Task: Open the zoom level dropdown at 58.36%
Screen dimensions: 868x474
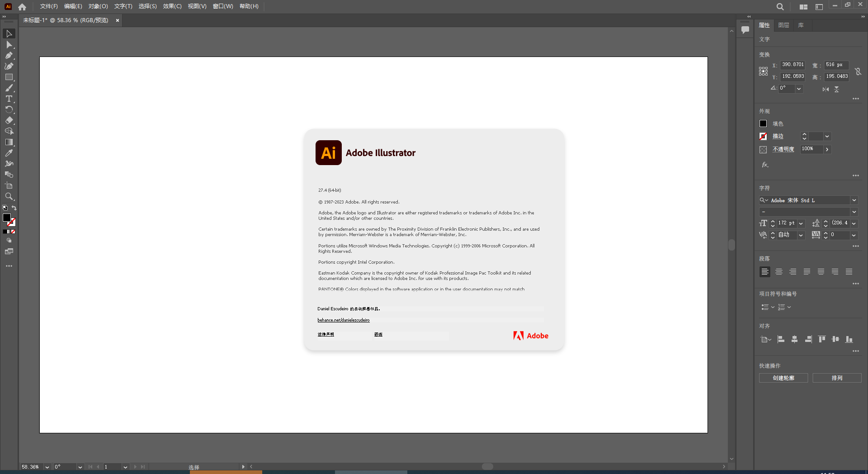Action: [47, 467]
